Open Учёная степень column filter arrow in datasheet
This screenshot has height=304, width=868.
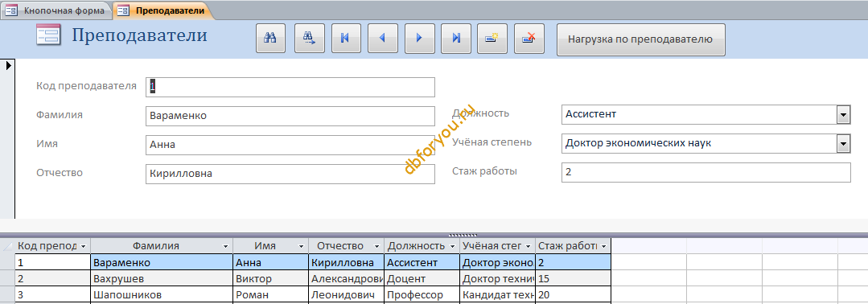[528, 246]
